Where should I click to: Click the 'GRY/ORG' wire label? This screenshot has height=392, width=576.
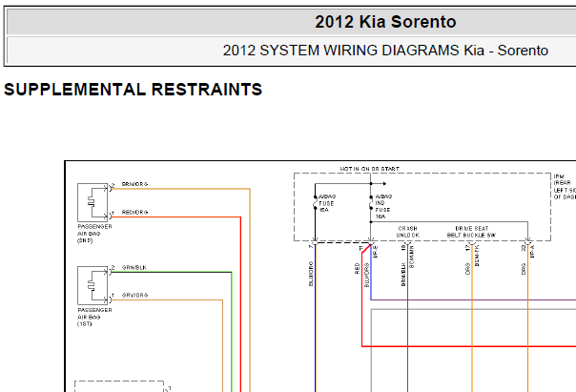(x=134, y=295)
